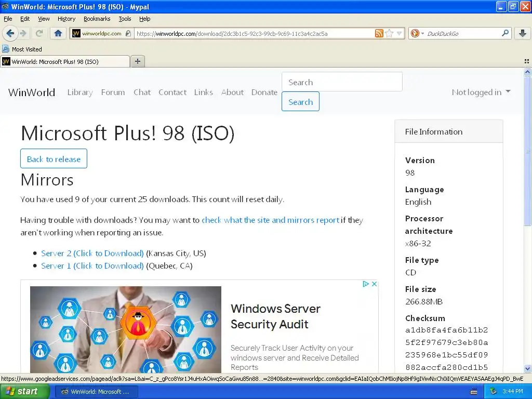Click the browser Forward arrow button
The height and width of the screenshot is (399, 532).
coord(23,33)
